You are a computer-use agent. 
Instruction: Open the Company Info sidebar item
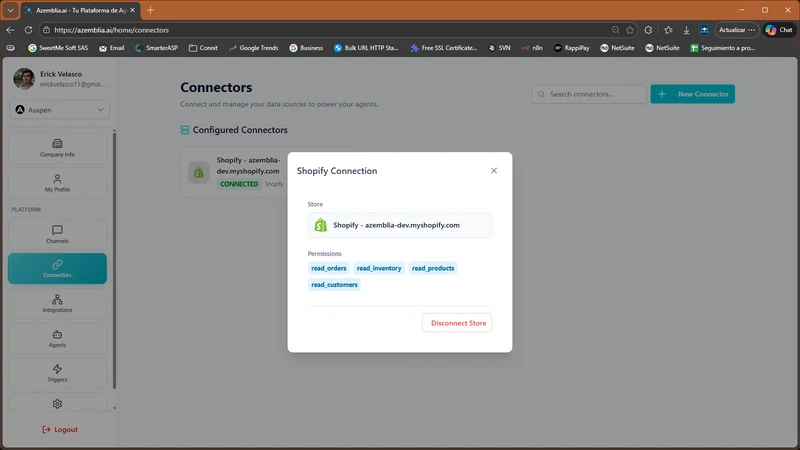click(57, 148)
